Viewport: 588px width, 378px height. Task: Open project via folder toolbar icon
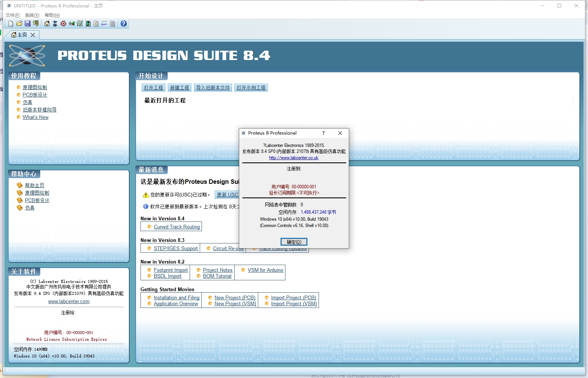(19, 23)
